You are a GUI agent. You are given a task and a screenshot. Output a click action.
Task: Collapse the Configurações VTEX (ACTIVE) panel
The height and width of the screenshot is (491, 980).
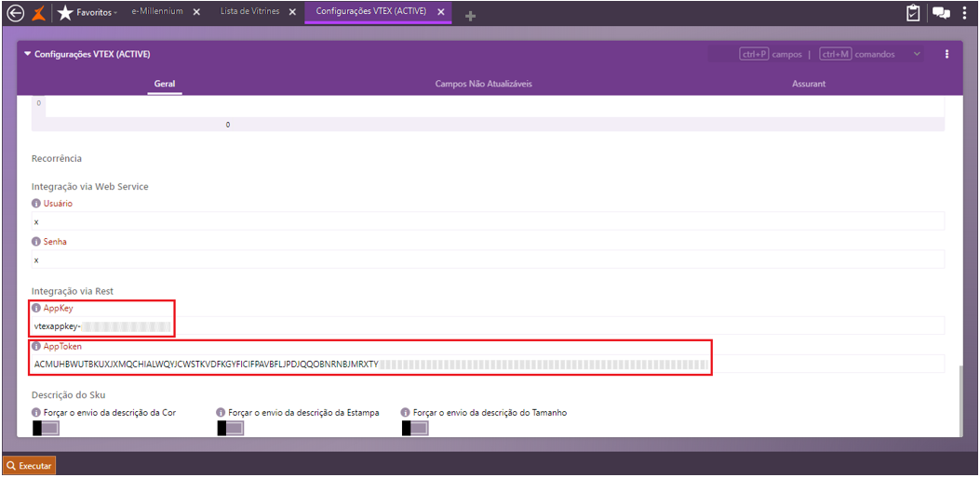pos(27,54)
